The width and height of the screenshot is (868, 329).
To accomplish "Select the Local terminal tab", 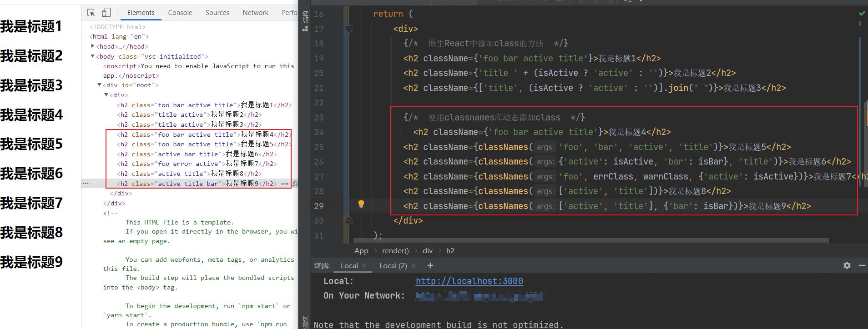I will tap(349, 266).
